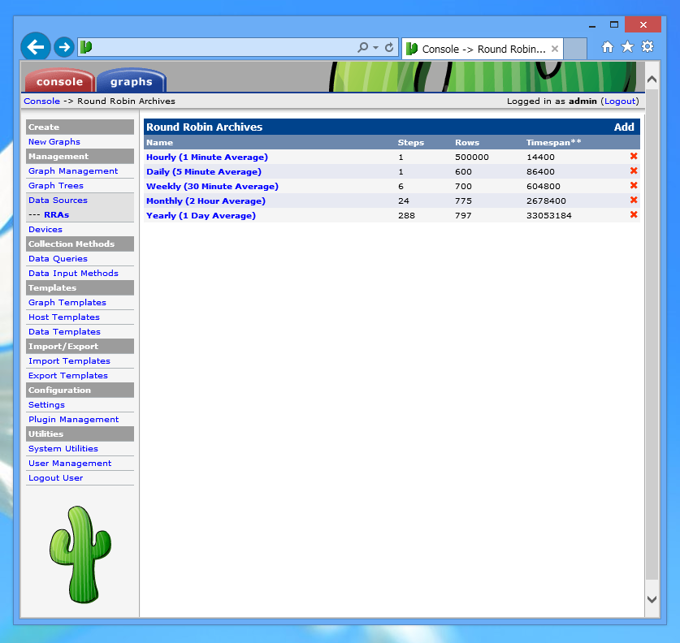Image resolution: width=680 pixels, height=643 pixels.
Task: Select RRAs submenu item
Action: [x=56, y=215]
